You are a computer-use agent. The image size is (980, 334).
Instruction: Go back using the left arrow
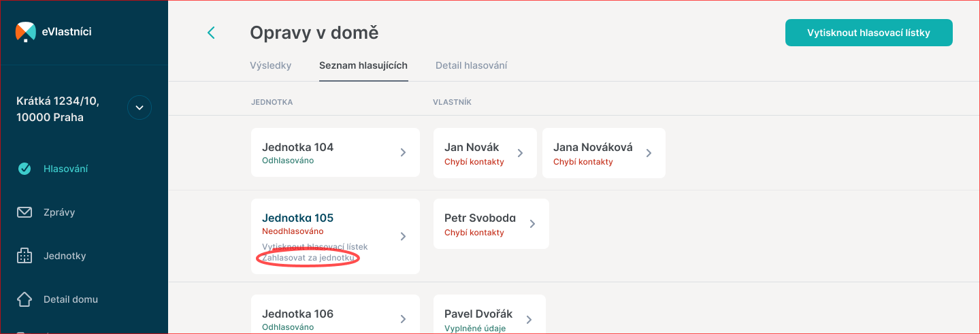coord(211,33)
